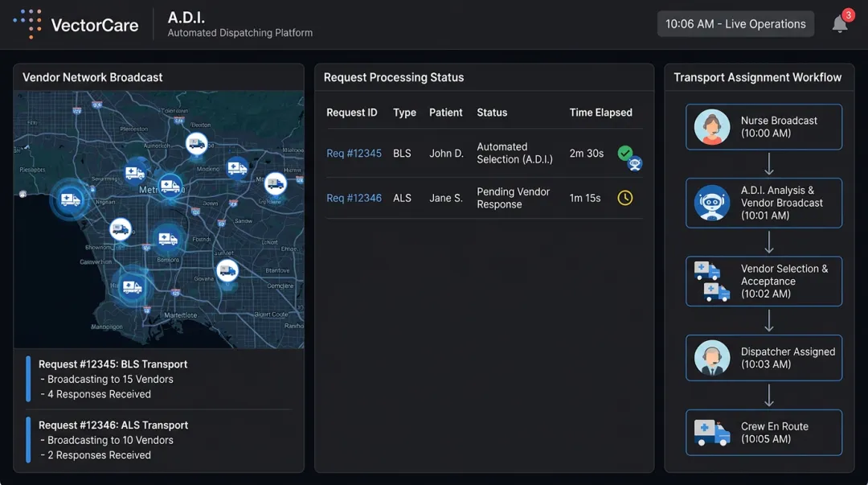Click the Pending Vendor Response status
The width and height of the screenshot is (868, 485).
click(513, 198)
